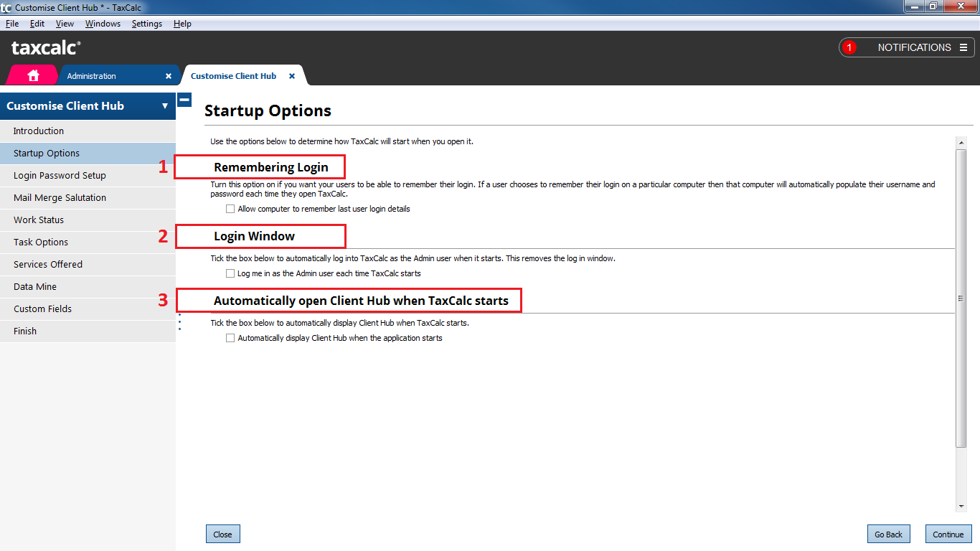Click the Remembering Login heading
The height and width of the screenshot is (551, 980).
coord(271,167)
